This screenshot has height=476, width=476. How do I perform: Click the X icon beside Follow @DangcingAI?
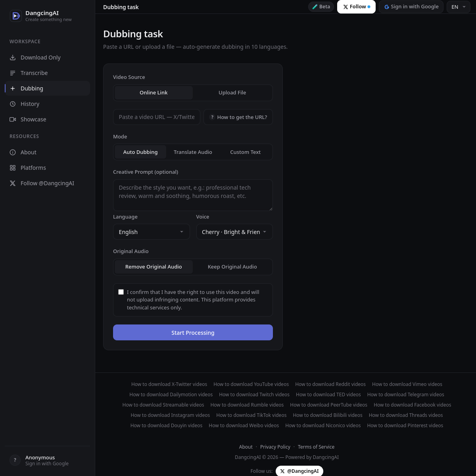point(13,183)
